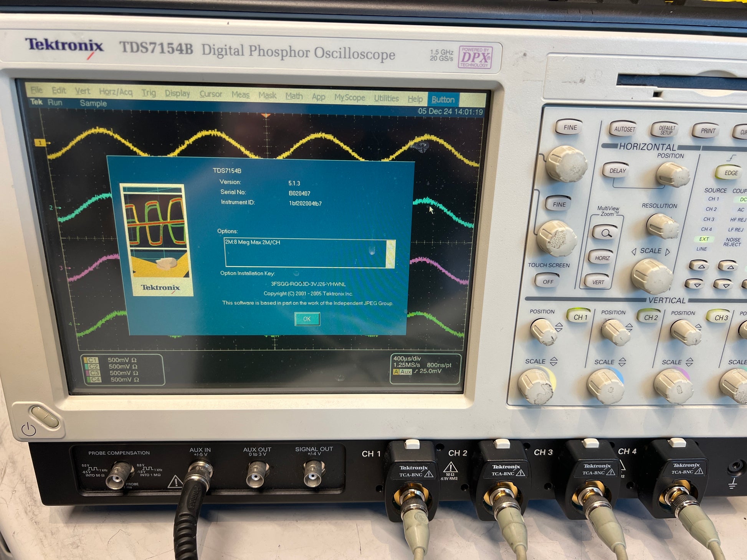This screenshot has height=560, width=747.
Task: Click the C1 500mV readout
Action: [x=111, y=360]
